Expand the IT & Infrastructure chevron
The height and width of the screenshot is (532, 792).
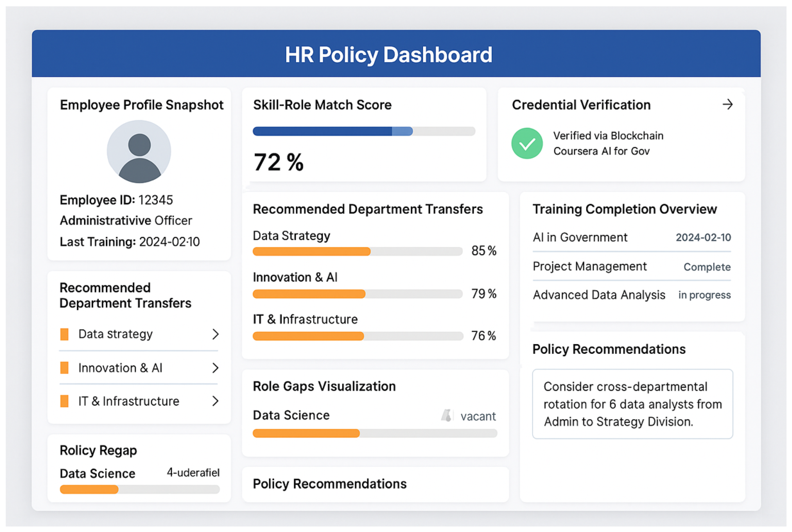click(x=215, y=401)
